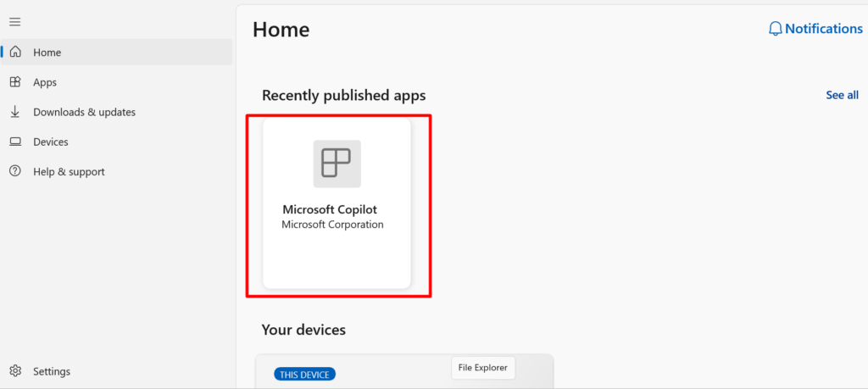Select the Devices navigation item

point(116,142)
